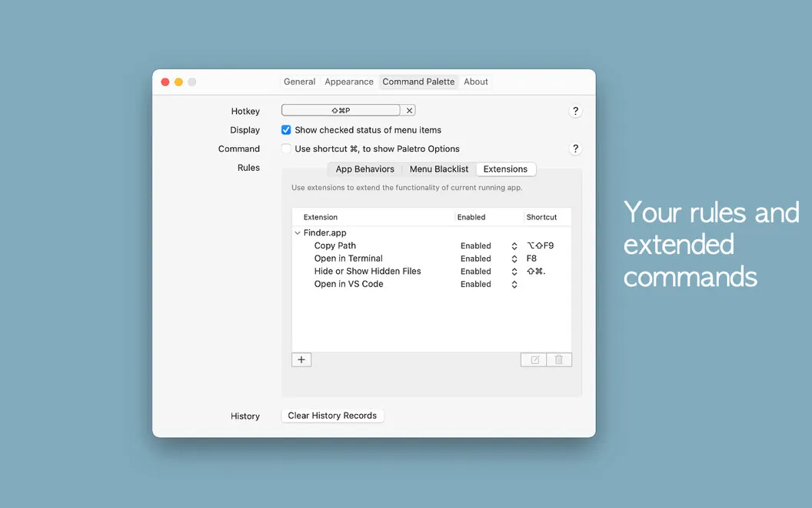The image size is (812, 508).
Task: Enable shortcut to show Paletro Options
Action: pos(286,149)
